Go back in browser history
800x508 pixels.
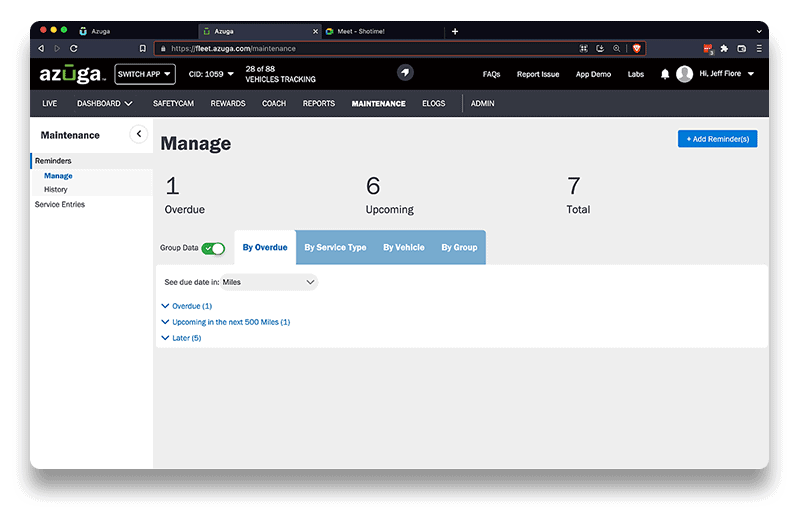pos(41,48)
